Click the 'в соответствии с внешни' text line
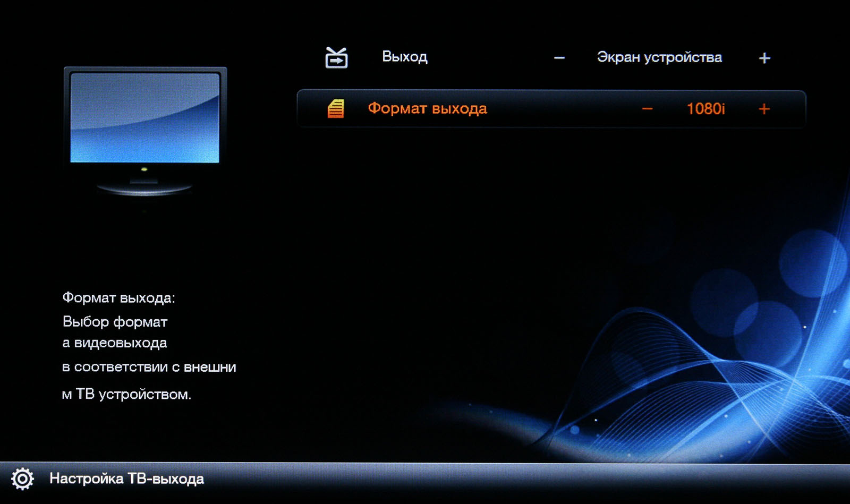 point(149,368)
